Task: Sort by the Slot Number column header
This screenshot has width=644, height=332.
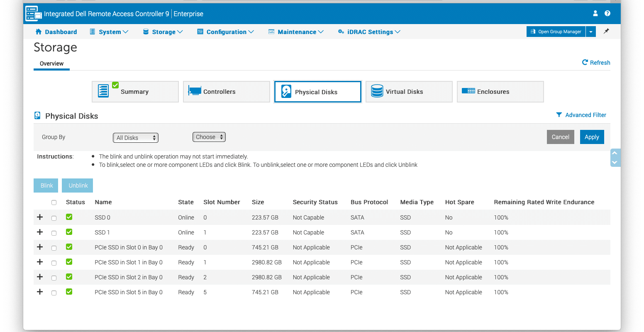Action: [x=222, y=202]
